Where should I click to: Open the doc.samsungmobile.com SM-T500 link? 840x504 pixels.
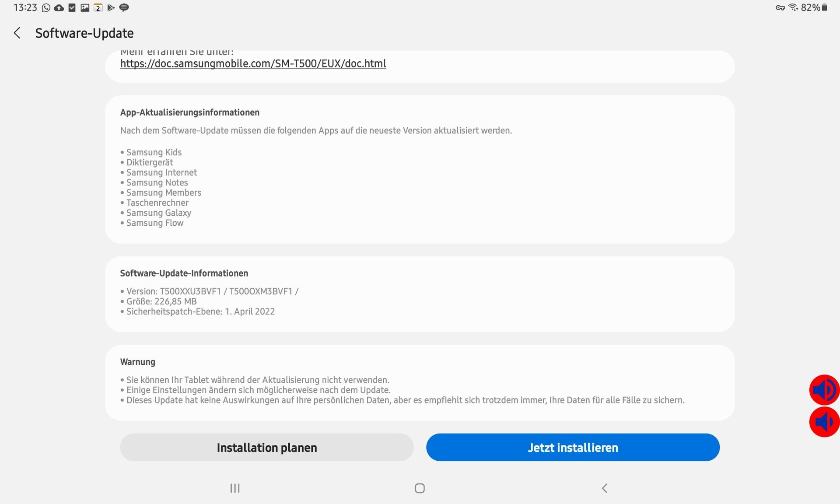pos(253,63)
